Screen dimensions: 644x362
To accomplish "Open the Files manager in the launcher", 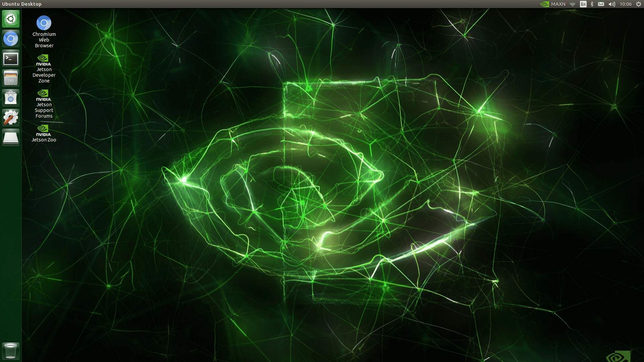I will point(11,78).
